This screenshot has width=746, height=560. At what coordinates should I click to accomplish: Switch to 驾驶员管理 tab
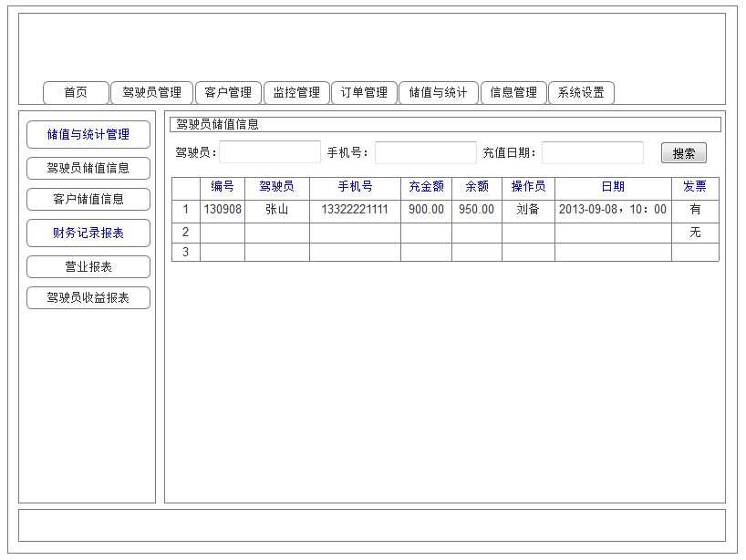[151, 92]
